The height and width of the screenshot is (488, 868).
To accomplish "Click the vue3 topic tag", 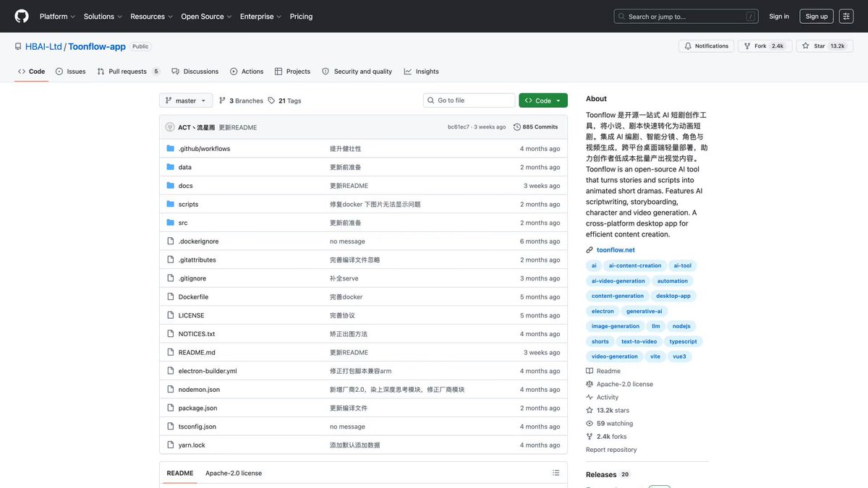I will pos(679,356).
